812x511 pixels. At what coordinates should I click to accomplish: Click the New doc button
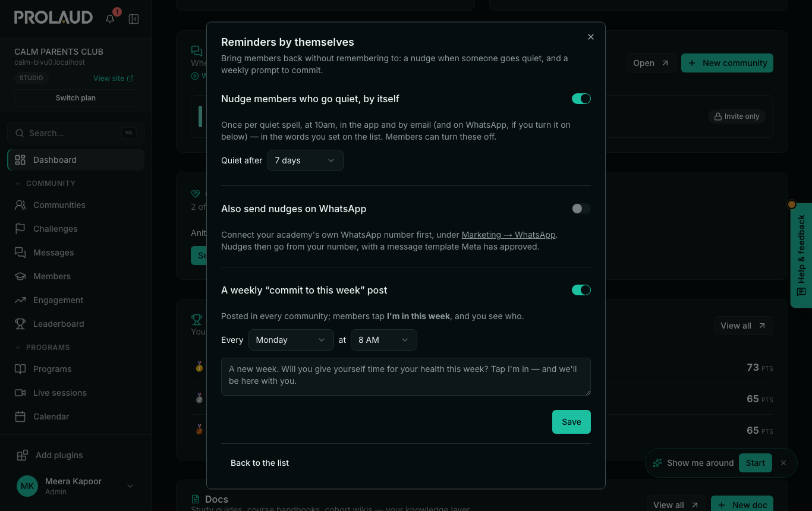(742, 505)
